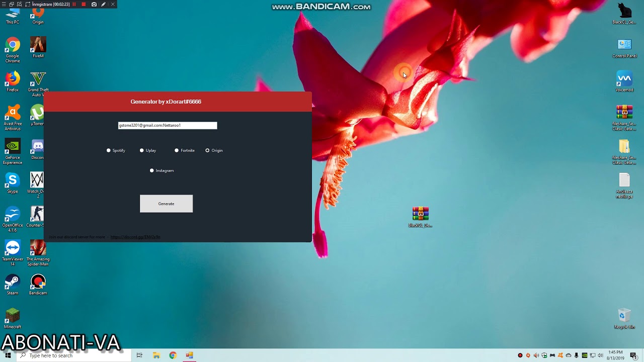
Task: Launch Watch_Dogs 2 desktop icon
Action: tap(38, 186)
